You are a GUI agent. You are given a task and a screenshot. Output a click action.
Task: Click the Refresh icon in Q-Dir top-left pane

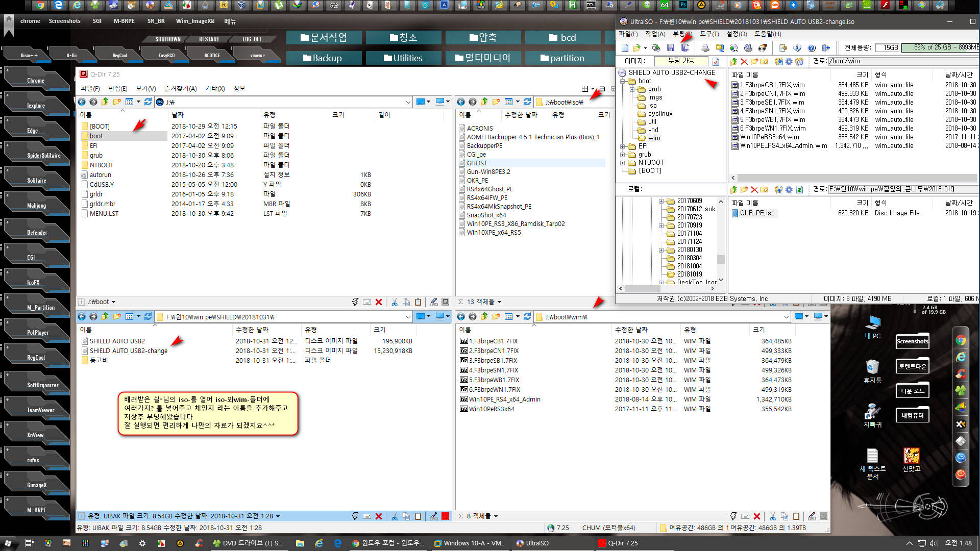(x=148, y=102)
